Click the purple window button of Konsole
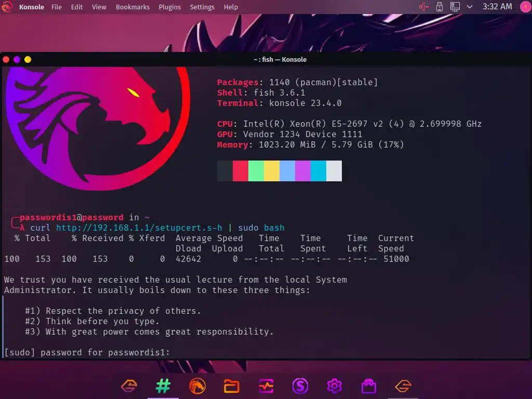The width and height of the screenshot is (532, 399). [17, 60]
